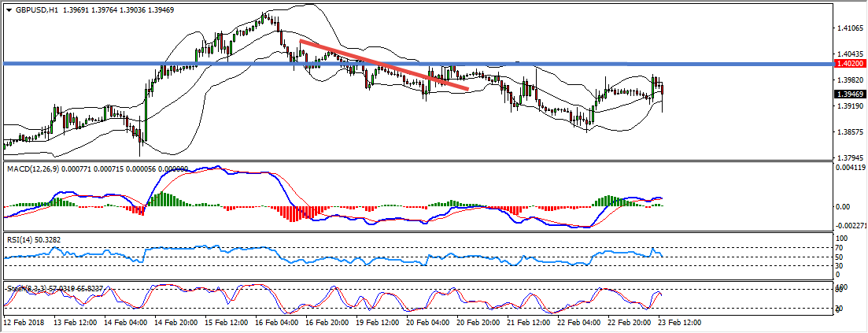868x333 pixels.
Task: Click the 0.004119 MACD scale value
Action: pos(851,168)
